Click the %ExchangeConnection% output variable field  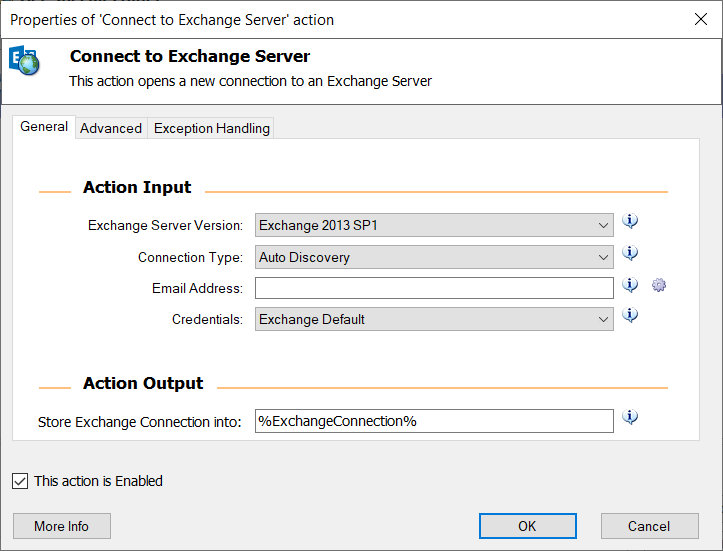[434, 421]
